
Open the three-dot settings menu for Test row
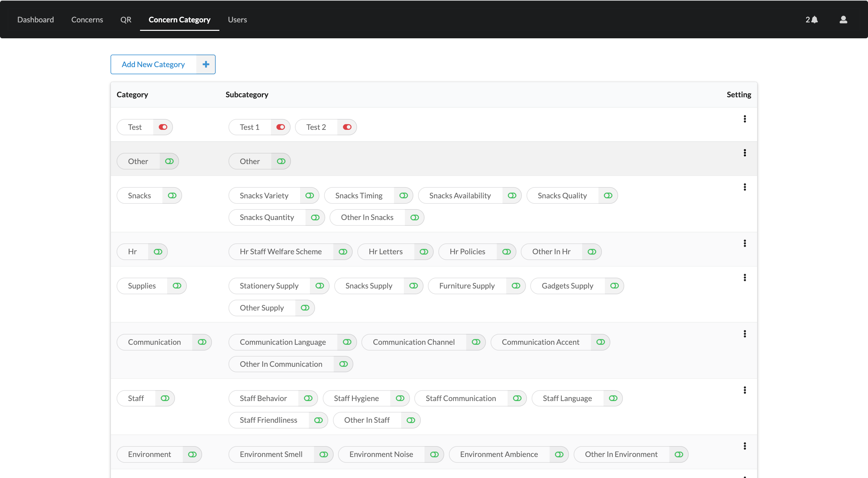pyautogui.click(x=745, y=119)
